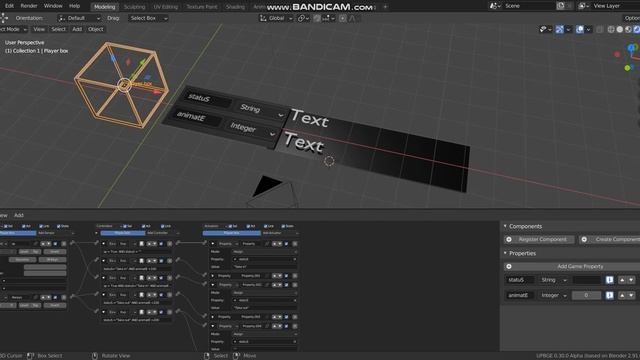Image resolution: width=640 pixels, height=360 pixels.
Task: Move statuS property down
Action: click(631, 280)
